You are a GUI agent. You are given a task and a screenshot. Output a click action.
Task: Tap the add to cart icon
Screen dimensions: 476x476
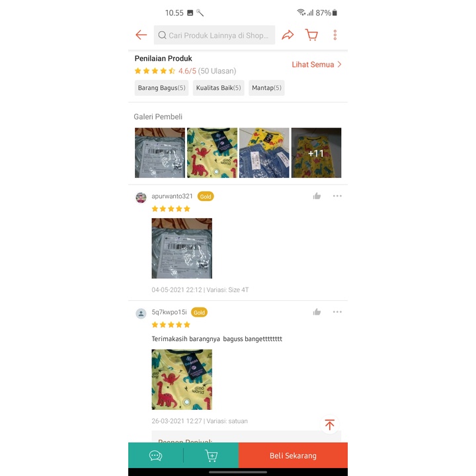coord(212,456)
